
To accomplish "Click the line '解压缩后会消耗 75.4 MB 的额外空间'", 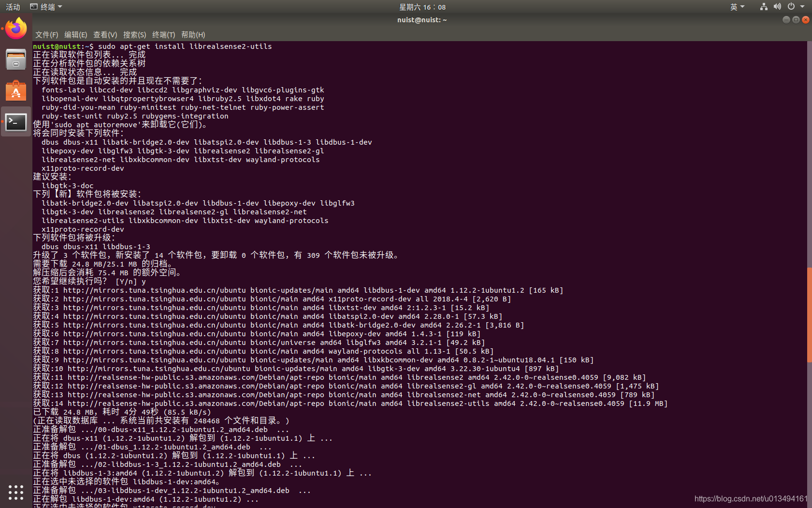I will click(x=107, y=273).
